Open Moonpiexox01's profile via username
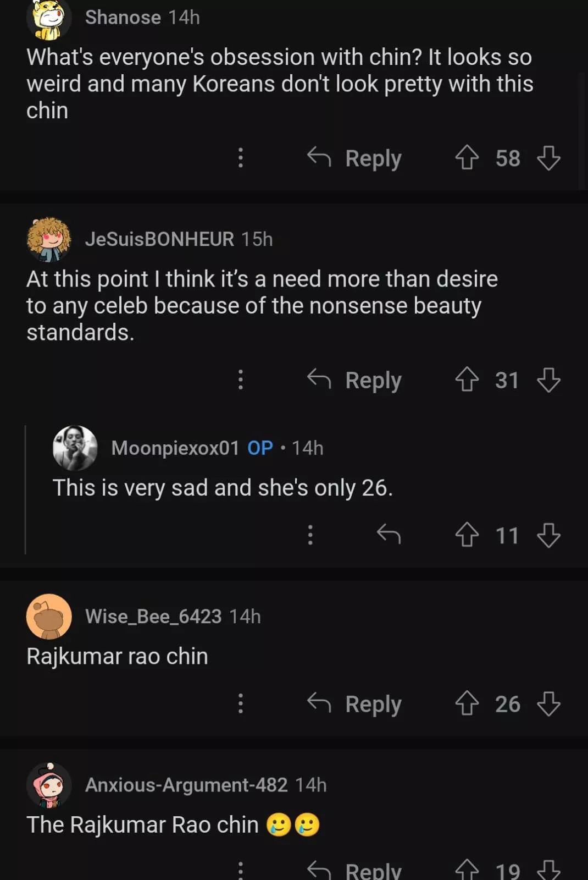The height and width of the screenshot is (880, 588). (175, 448)
